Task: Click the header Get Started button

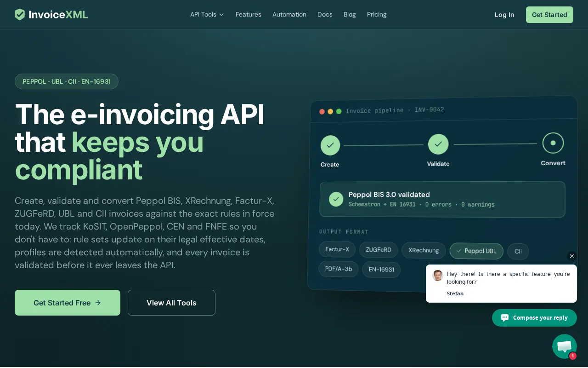Action: coord(549,15)
